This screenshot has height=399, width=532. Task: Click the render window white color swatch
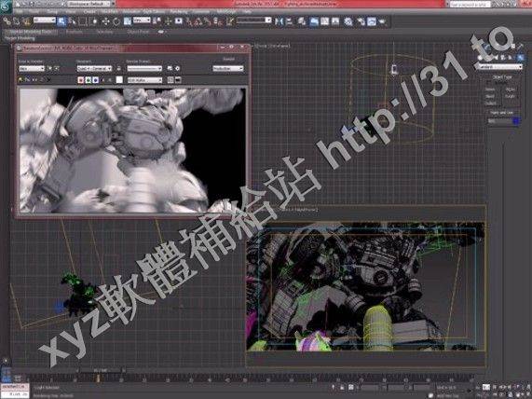[x=119, y=80]
